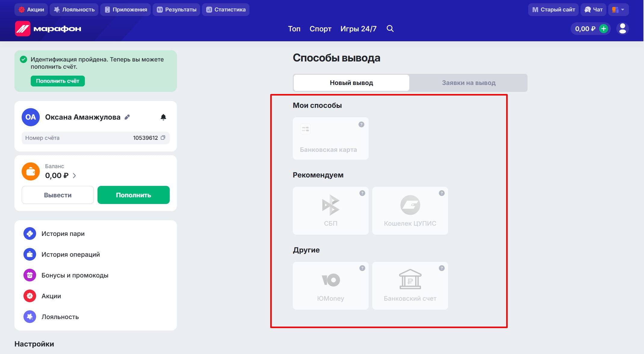Viewport: 644px width, 354px height.
Task: Open Приложения in the top bar
Action: pyautogui.click(x=125, y=10)
